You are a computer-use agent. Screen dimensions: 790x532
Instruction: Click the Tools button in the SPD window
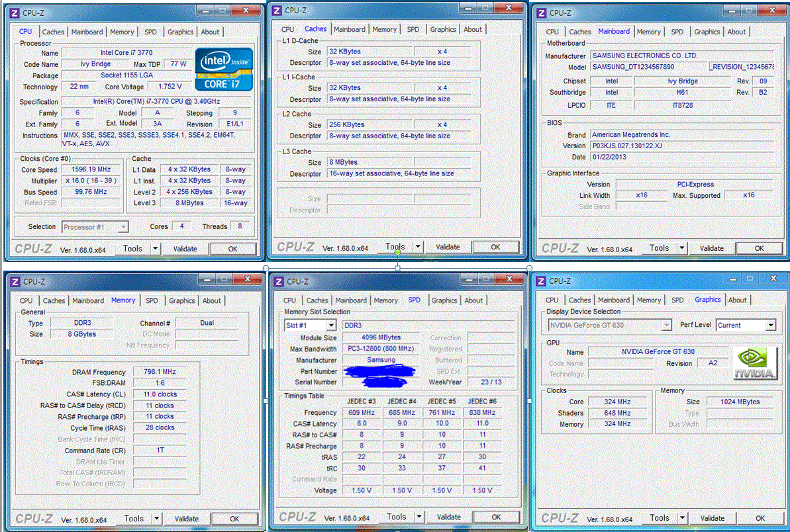tap(397, 517)
